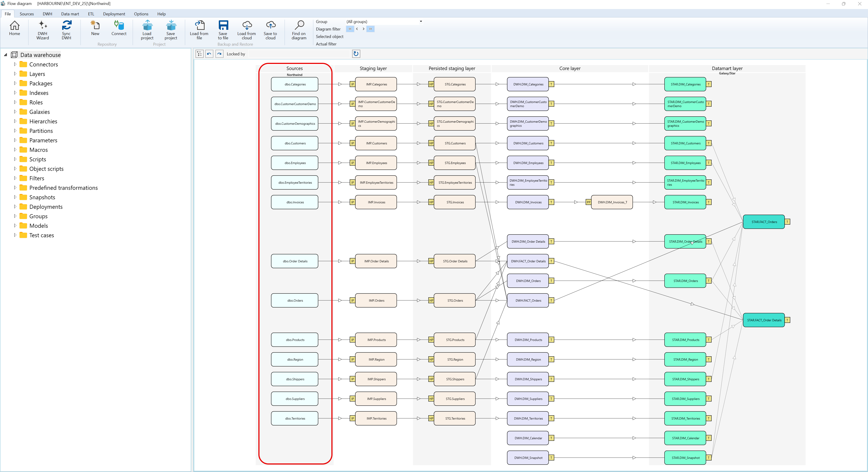
Task: Expand the Test cases folder
Action: [x=15, y=235]
